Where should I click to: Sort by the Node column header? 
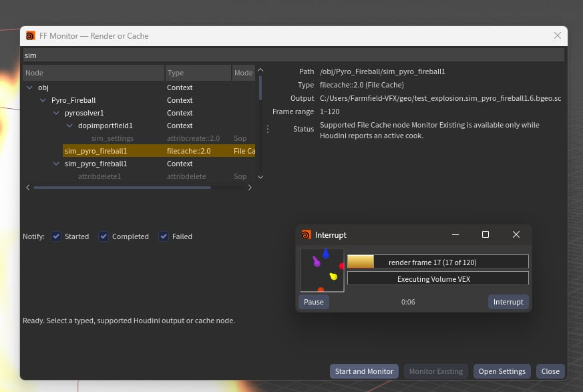click(93, 73)
